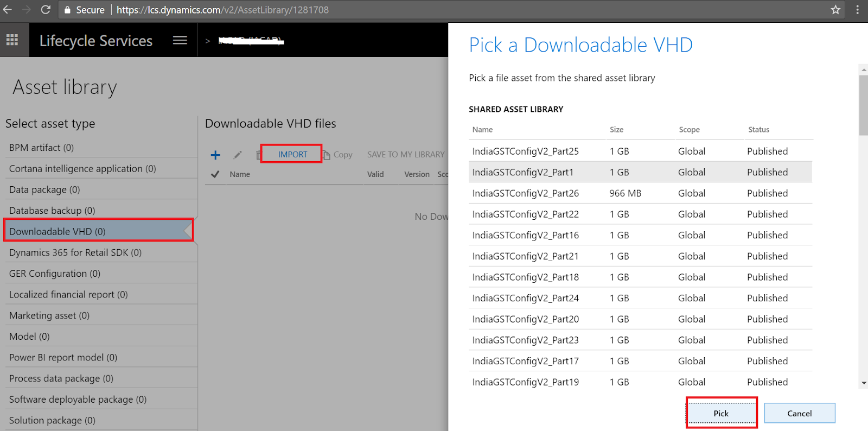Select IndiaGSTConfigV2_Part25 row
The width and height of the screenshot is (868, 431).
tap(640, 151)
